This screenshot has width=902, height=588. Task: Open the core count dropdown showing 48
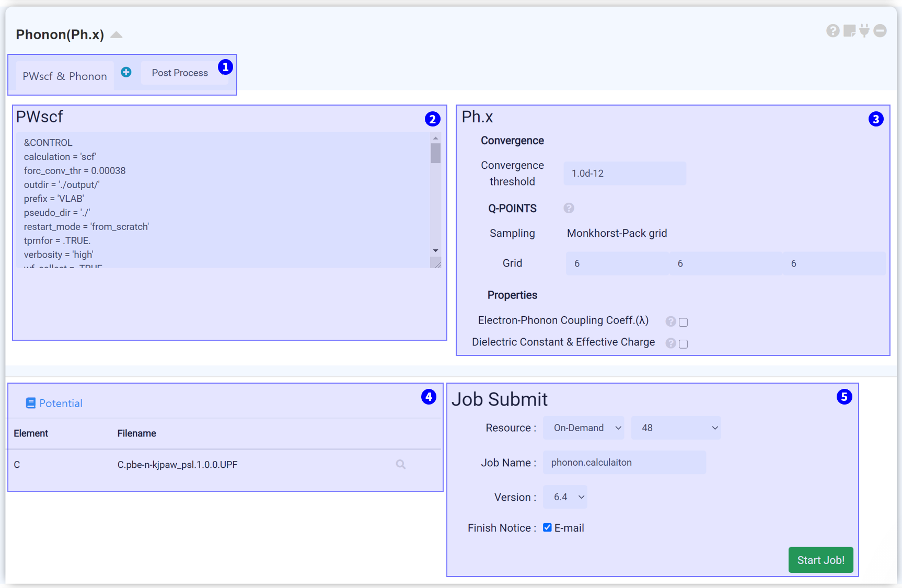676,428
